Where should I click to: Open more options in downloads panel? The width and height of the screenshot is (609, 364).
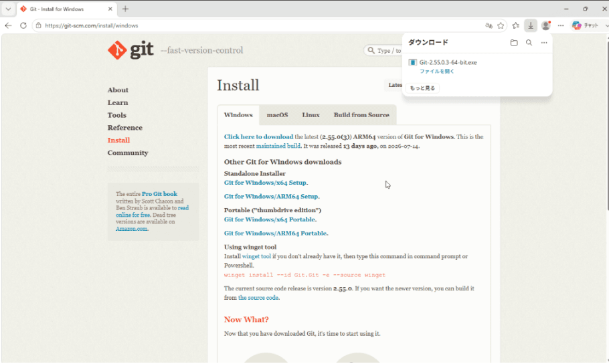coord(543,43)
